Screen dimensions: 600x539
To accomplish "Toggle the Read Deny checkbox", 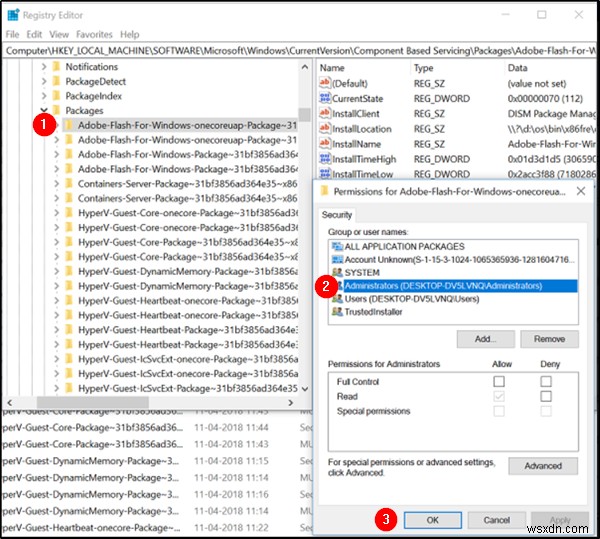I will coord(546,396).
